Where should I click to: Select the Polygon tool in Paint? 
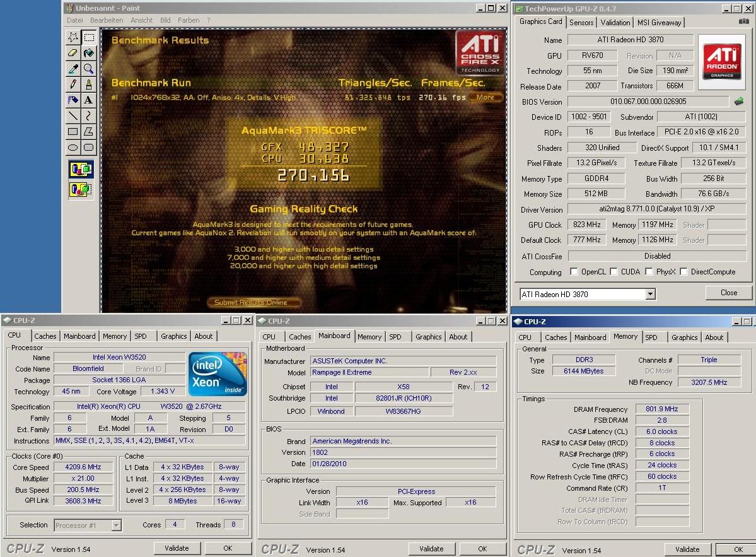[89, 132]
